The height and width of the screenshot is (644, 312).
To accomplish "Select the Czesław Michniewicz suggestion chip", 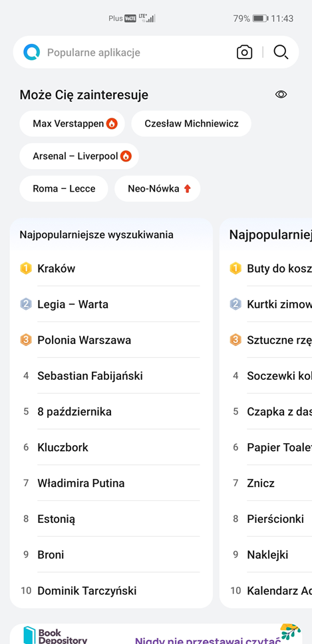I will pyautogui.click(x=192, y=123).
